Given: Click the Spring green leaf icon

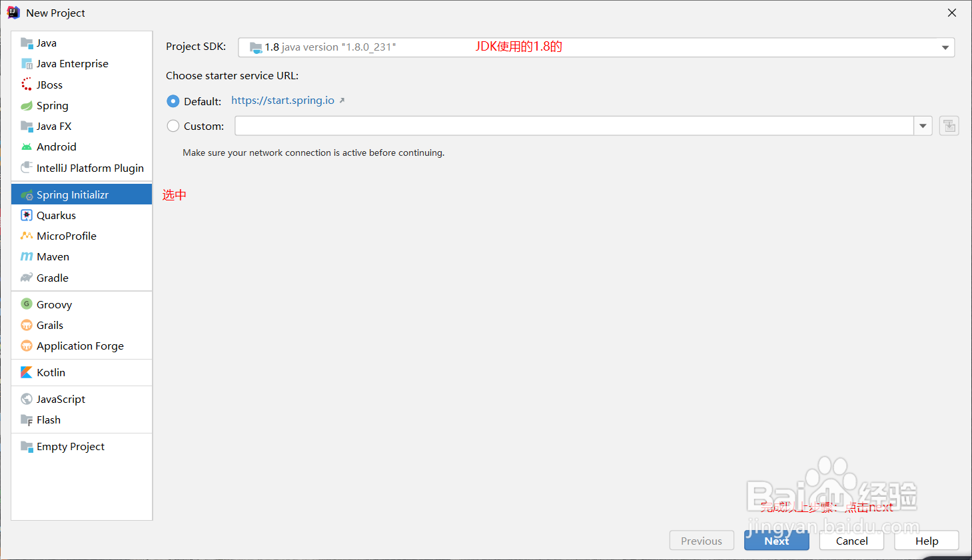Looking at the screenshot, I should [x=27, y=105].
